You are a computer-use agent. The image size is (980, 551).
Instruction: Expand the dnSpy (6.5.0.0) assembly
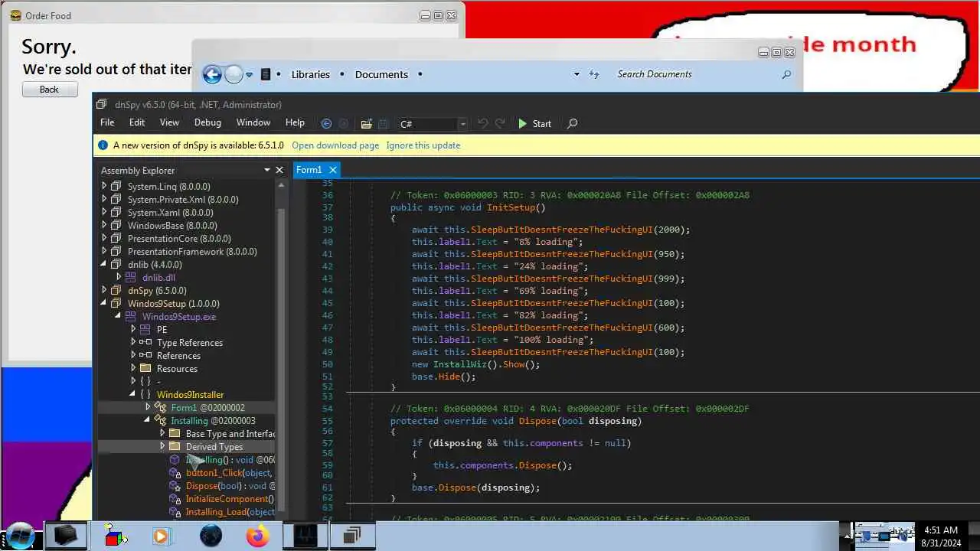pyautogui.click(x=105, y=290)
